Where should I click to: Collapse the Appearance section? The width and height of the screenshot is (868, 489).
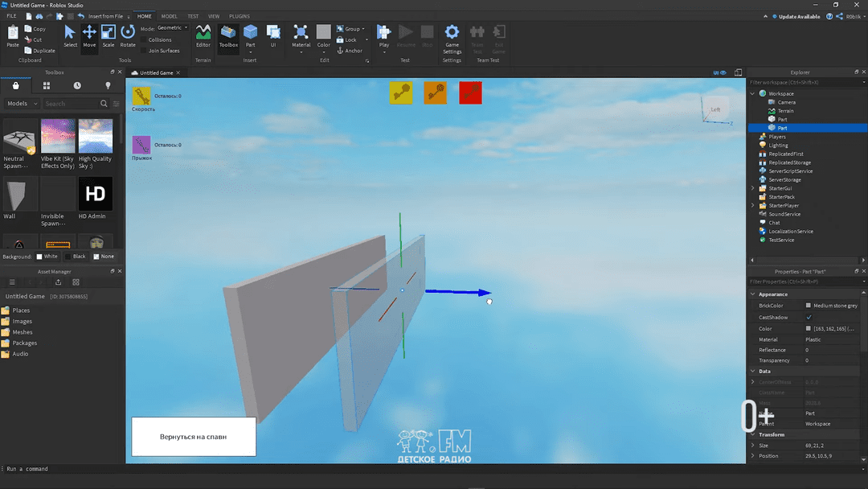pos(753,294)
